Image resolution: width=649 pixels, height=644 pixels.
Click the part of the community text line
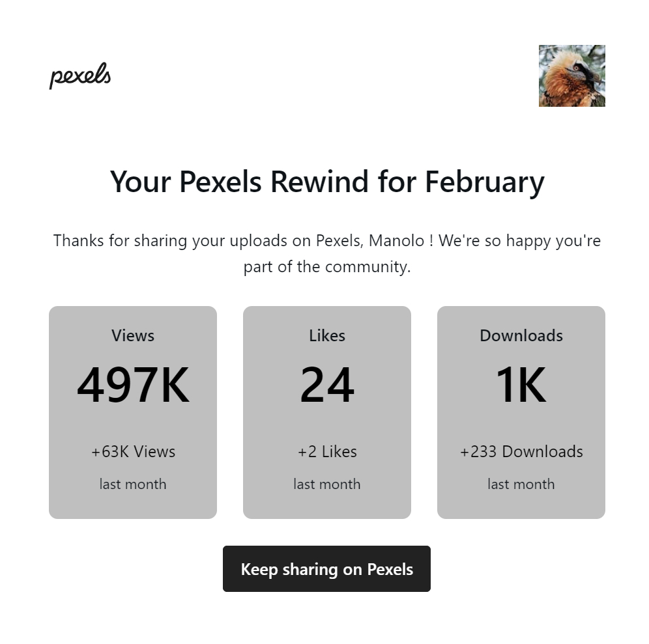click(327, 267)
